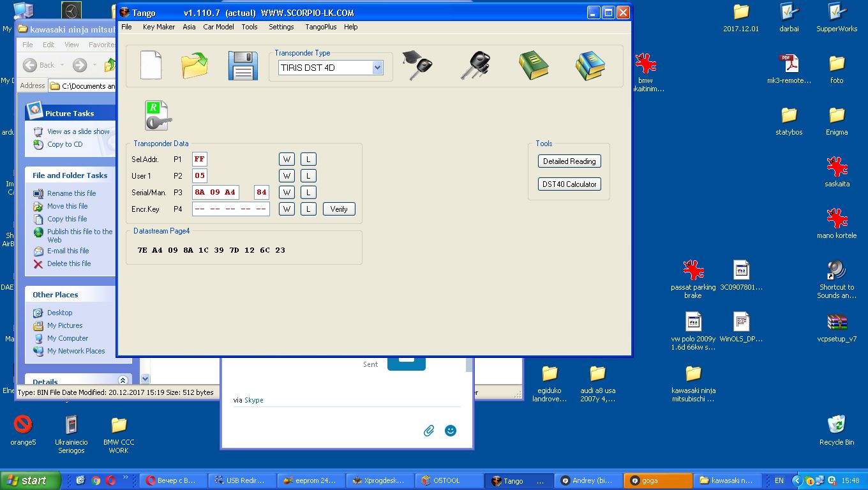Click the paperclip attach icon
Screen dimensions: 868x490
pos(429,431)
